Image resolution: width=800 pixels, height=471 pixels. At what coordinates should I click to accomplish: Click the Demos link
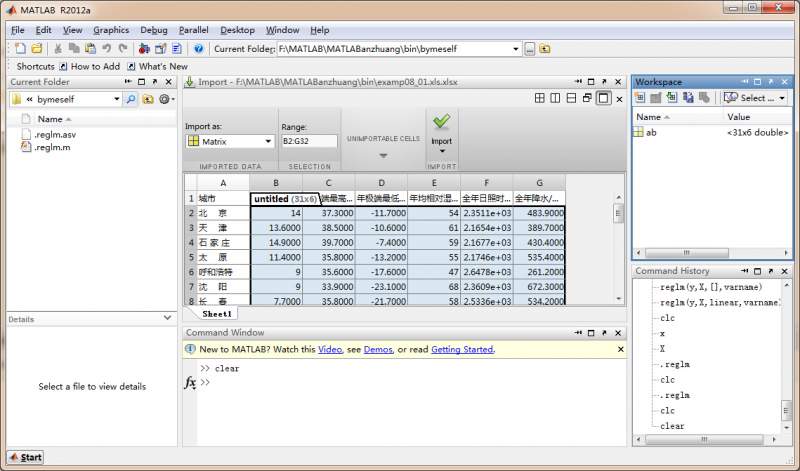[378, 350]
